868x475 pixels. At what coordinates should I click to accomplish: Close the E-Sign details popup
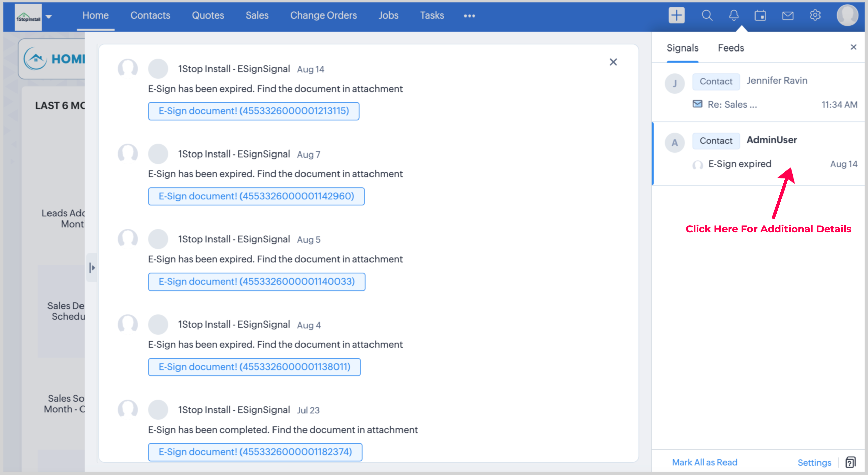613,62
